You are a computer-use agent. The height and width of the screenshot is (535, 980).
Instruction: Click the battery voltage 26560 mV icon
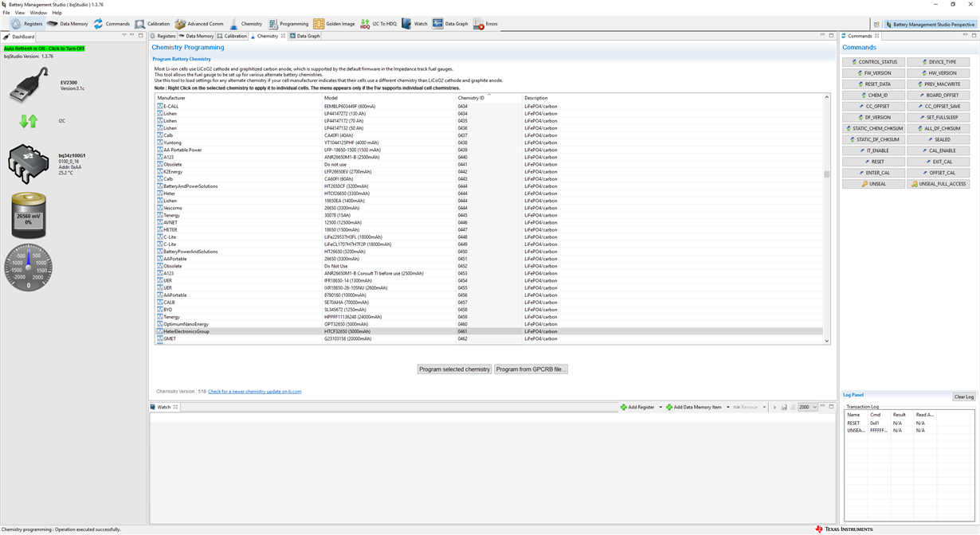pyautogui.click(x=29, y=215)
